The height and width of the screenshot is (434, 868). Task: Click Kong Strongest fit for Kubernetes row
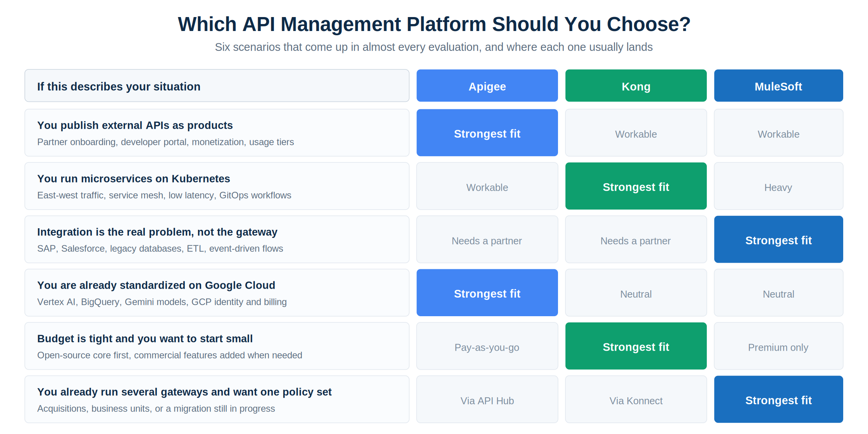pyautogui.click(x=636, y=186)
